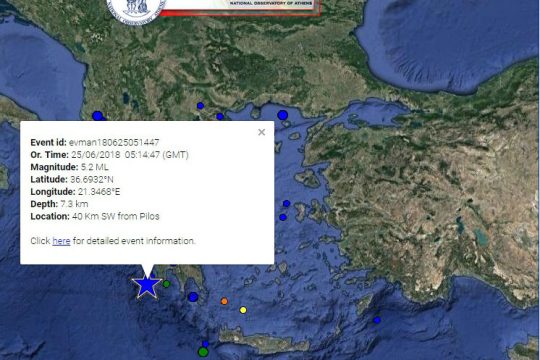Select large green dot southwest of Crete
Viewport: 540px width, 360px height.
(203, 352)
